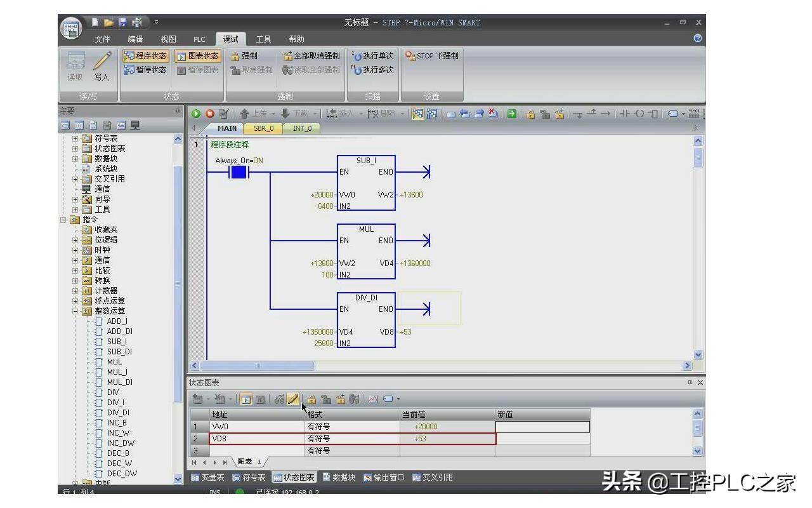Stop the PLC with the red STOP icon
This screenshot has width=812, height=508.
pos(210,114)
